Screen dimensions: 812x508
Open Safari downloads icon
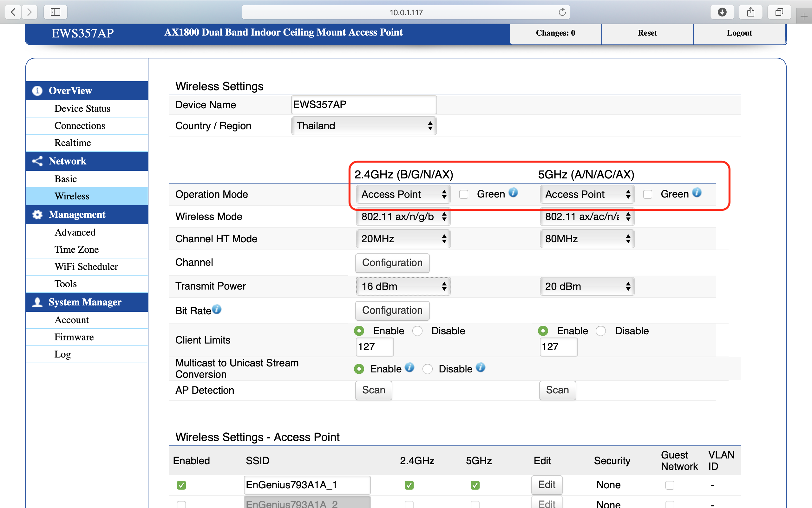coord(722,12)
